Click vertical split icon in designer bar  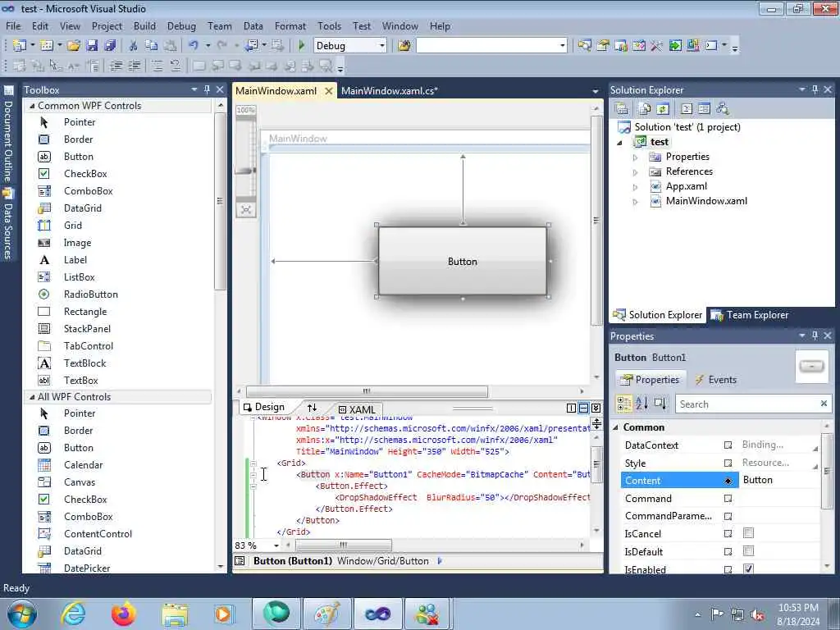(x=571, y=409)
